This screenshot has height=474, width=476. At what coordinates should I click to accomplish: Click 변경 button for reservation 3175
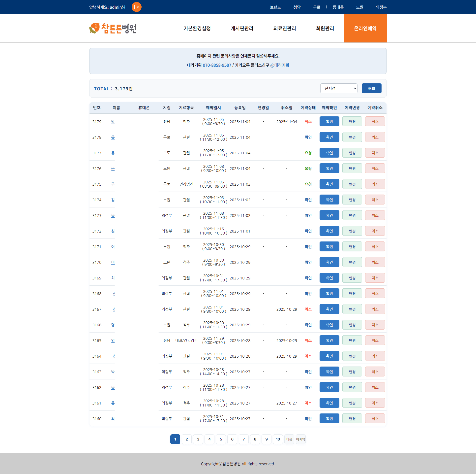pyautogui.click(x=352, y=184)
